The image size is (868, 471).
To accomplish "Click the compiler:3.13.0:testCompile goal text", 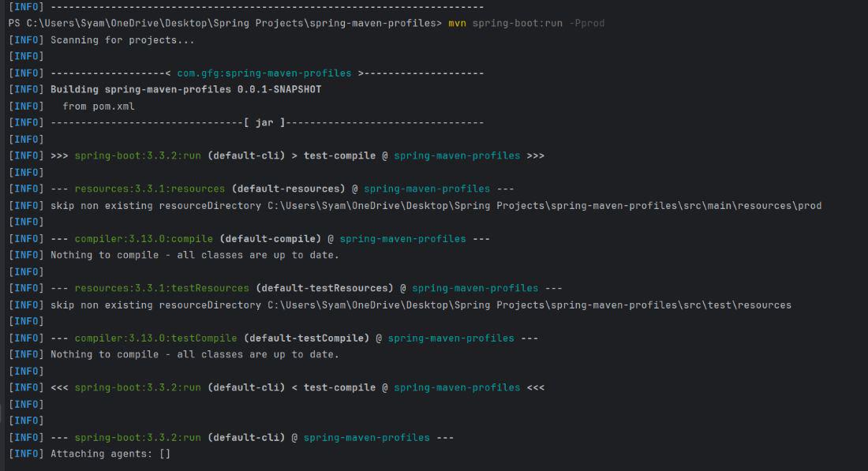I will [x=155, y=338].
